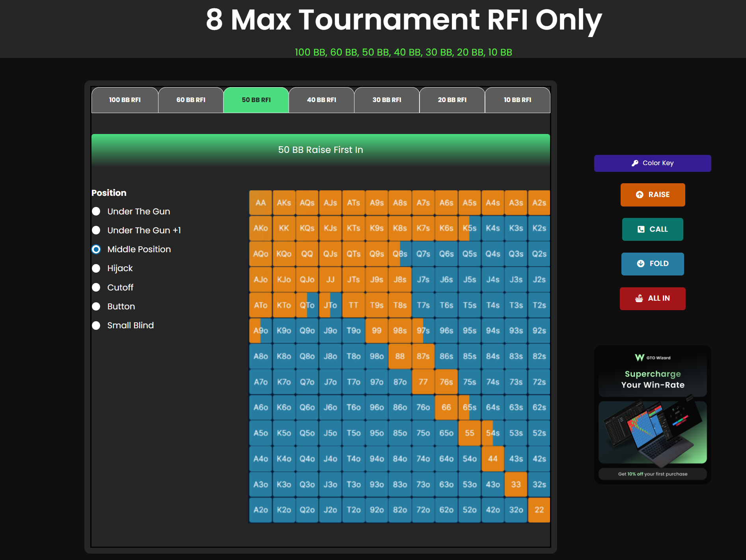
Task: Click the 72o fold cell
Action: [x=423, y=510]
